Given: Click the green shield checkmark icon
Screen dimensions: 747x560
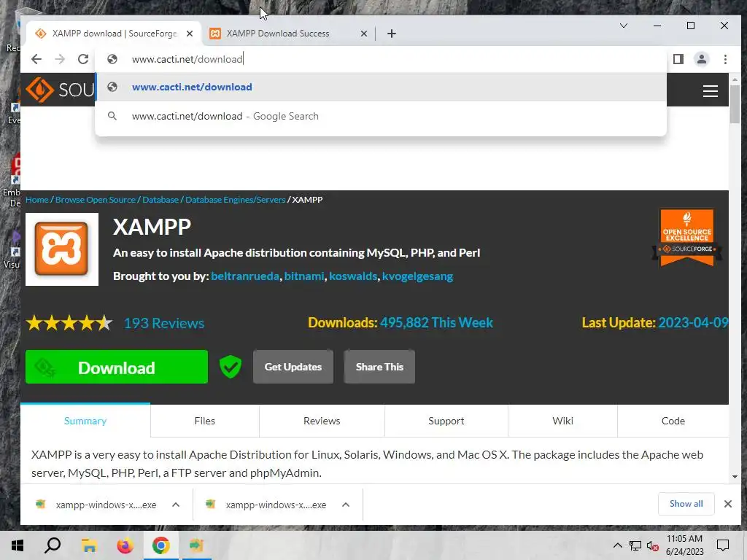Looking at the screenshot, I should coord(231,367).
